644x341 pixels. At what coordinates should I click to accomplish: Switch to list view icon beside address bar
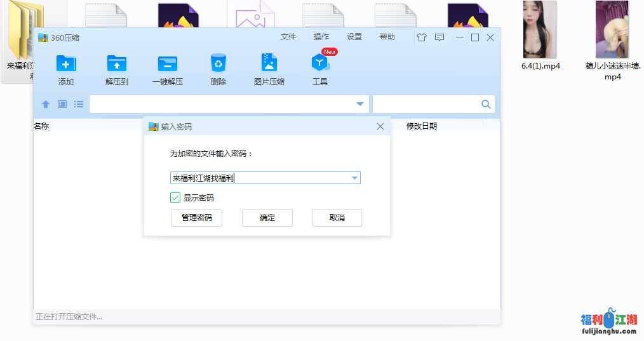coord(79,104)
